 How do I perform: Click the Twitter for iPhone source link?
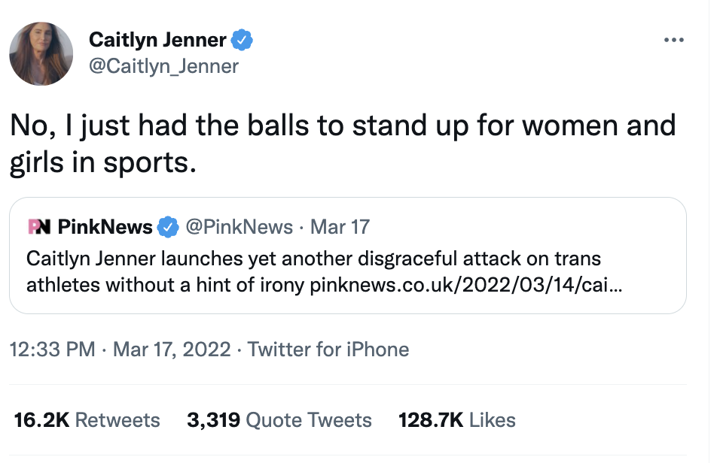[x=328, y=350]
